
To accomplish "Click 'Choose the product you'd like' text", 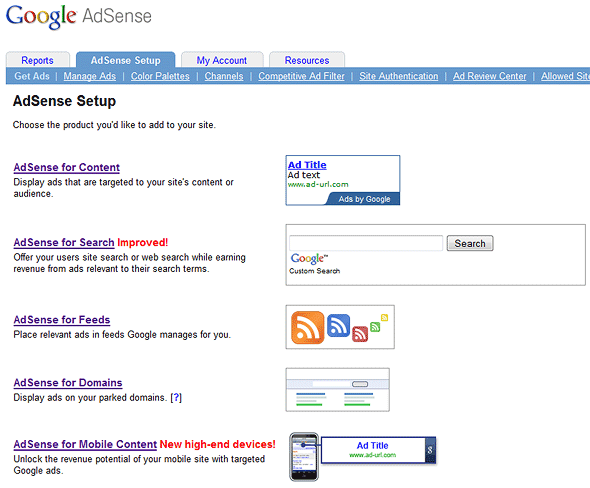I will pyautogui.click(x=114, y=125).
